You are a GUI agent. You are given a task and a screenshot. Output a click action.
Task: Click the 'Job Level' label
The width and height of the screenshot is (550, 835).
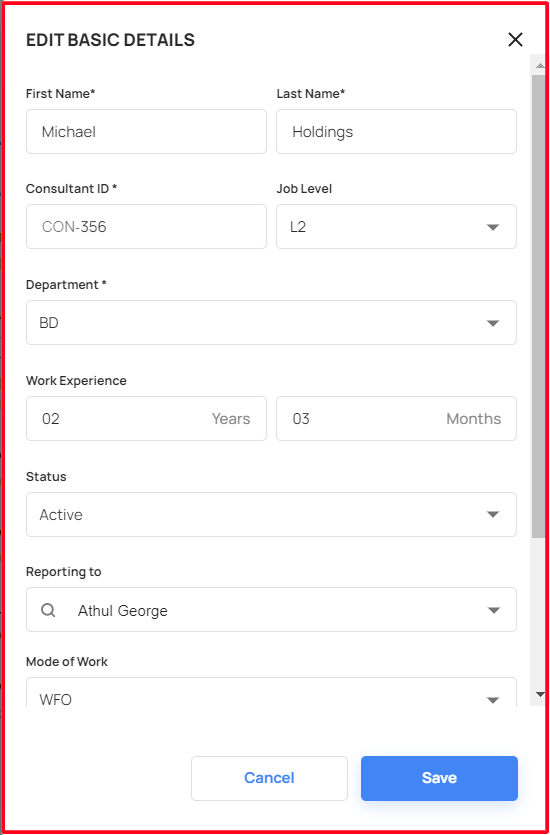point(304,189)
